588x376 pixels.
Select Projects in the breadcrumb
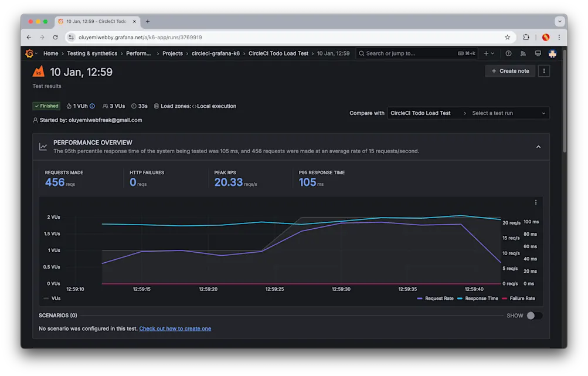tap(172, 53)
